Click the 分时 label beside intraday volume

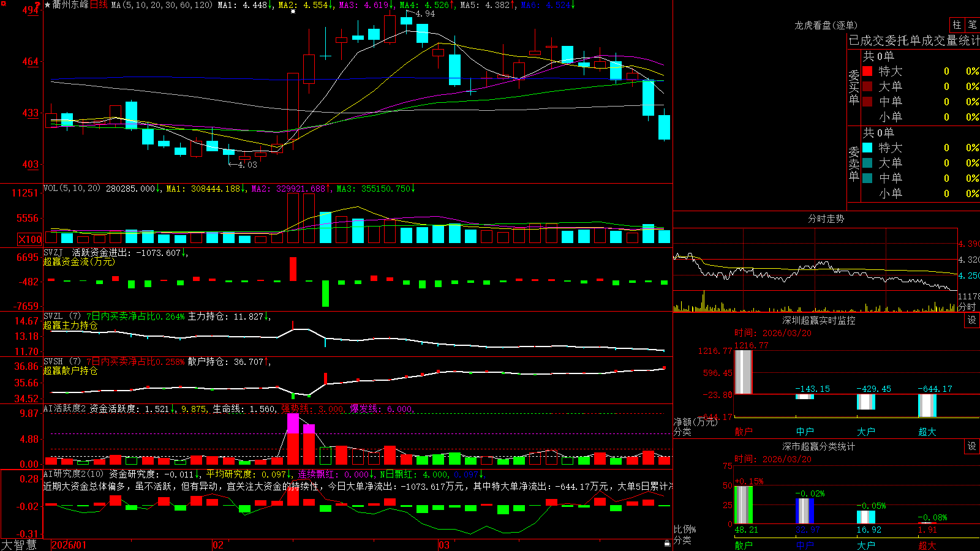point(967,307)
